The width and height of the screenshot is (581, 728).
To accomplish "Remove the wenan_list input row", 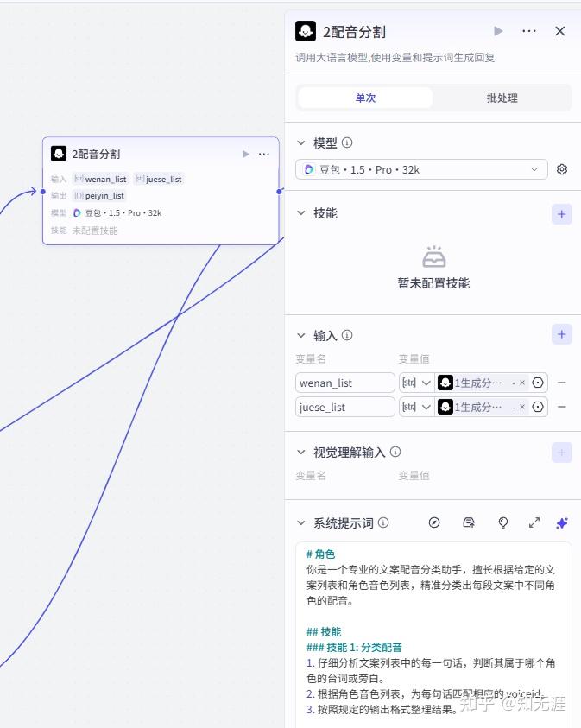I will point(561,383).
